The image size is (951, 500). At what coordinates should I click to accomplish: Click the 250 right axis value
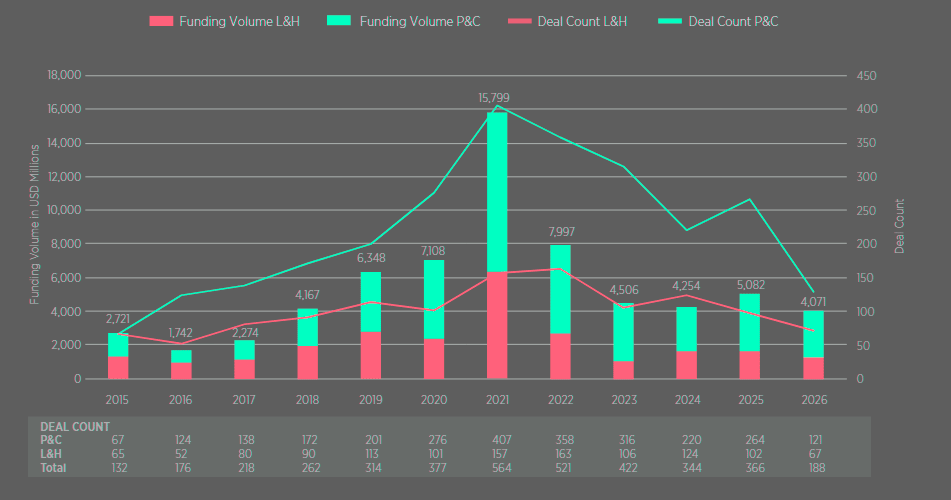tap(867, 211)
